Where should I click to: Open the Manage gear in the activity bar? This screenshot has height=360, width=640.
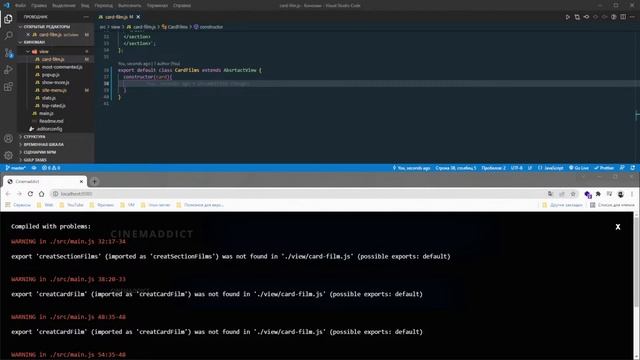8,155
